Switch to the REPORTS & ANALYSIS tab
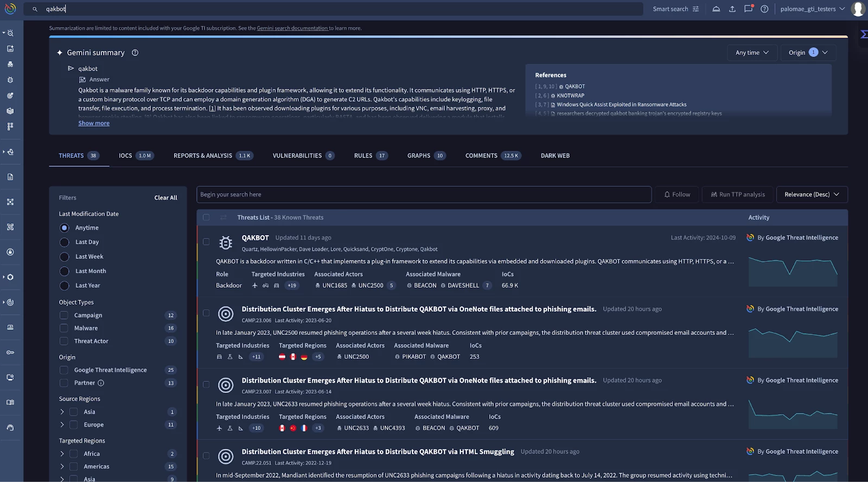Viewport: 868px width, 482px height. click(213, 156)
